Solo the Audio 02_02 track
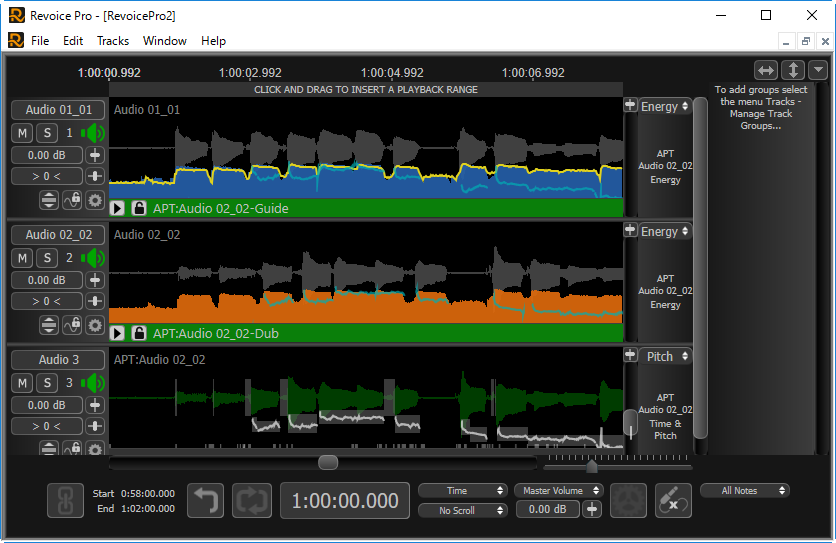Screen dimensions: 836x543 tap(47, 258)
